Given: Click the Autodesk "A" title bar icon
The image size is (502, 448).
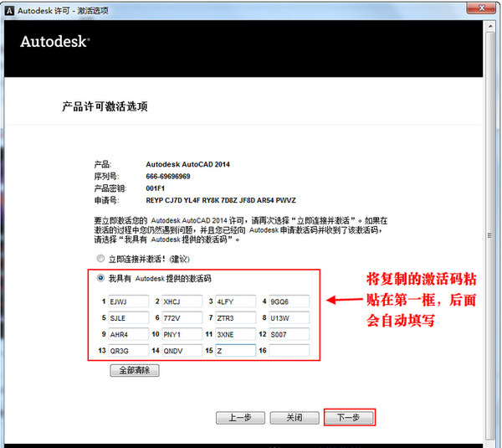Looking at the screenshot, I should click(9, 11).
